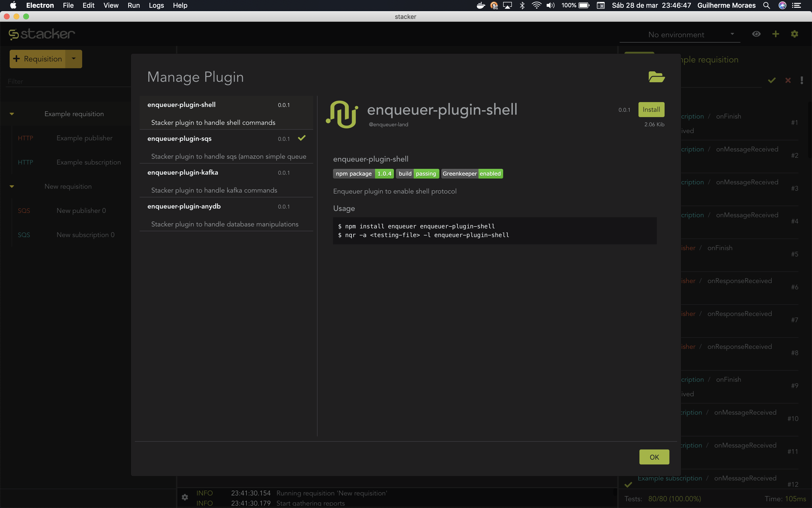Viewport: 812px width, 508px height.
Task: Click the npm install usage code block
Action: pos(495,231)
